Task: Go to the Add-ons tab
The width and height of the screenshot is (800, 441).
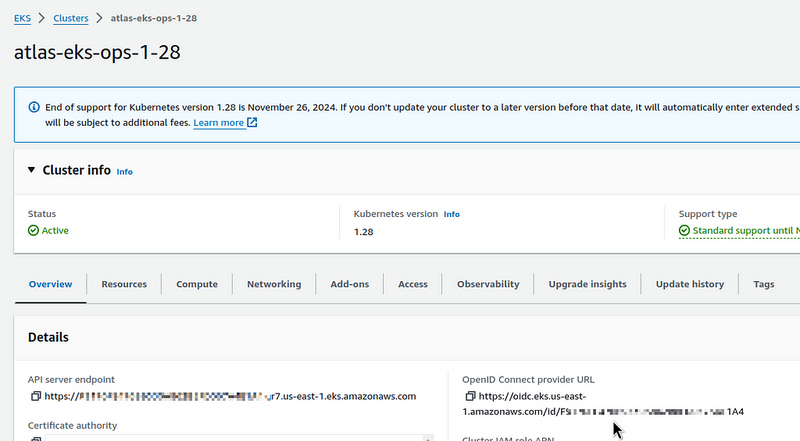Action: tap(349, 284)
